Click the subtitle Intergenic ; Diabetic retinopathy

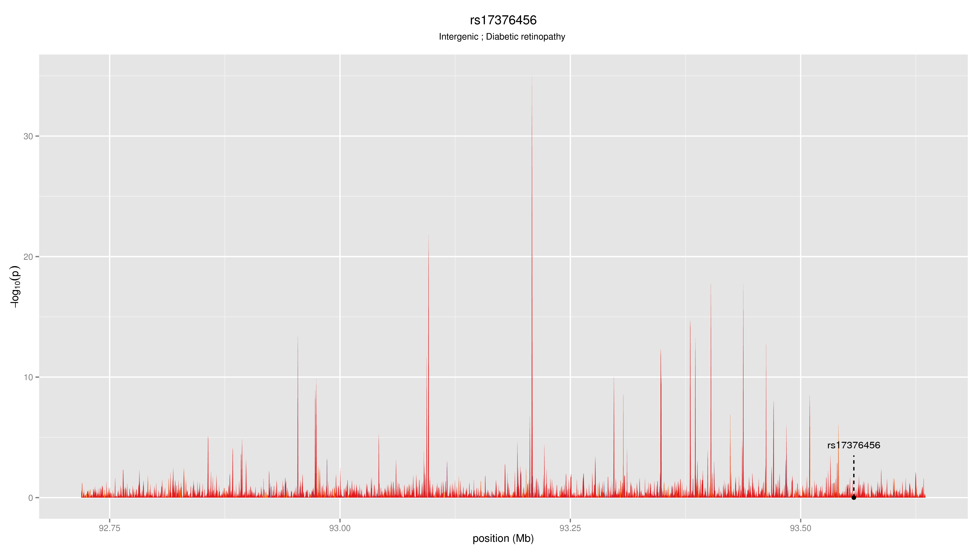click(x=502, y=37)
